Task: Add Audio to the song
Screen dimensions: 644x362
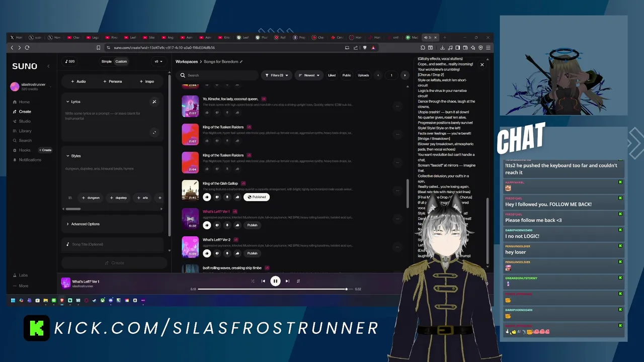Action: click(x=78, y=81)
